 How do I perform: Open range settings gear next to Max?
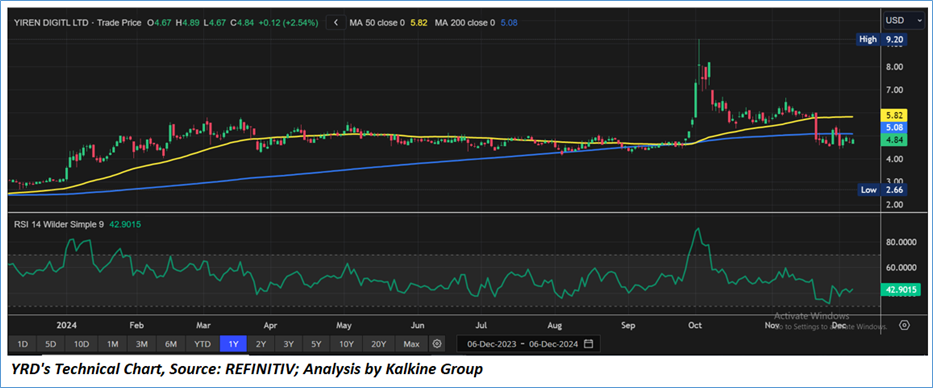click(x=437, y=344)
